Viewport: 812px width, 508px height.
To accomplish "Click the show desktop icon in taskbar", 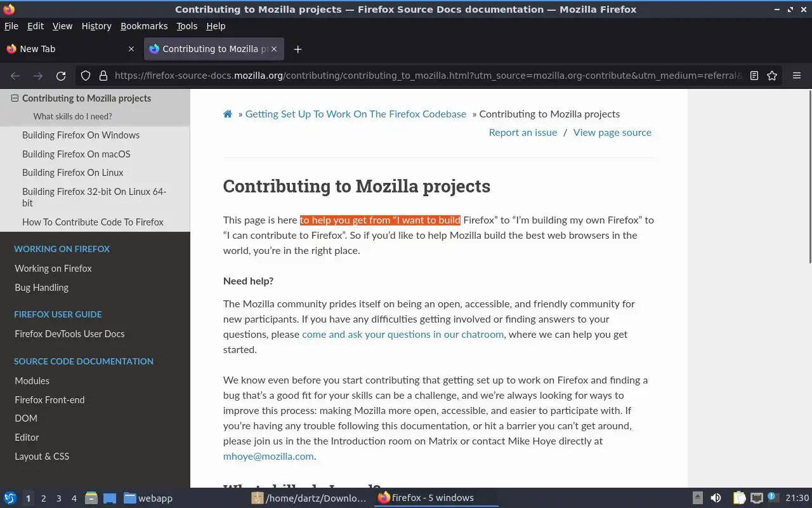I will tap(110, 498).
